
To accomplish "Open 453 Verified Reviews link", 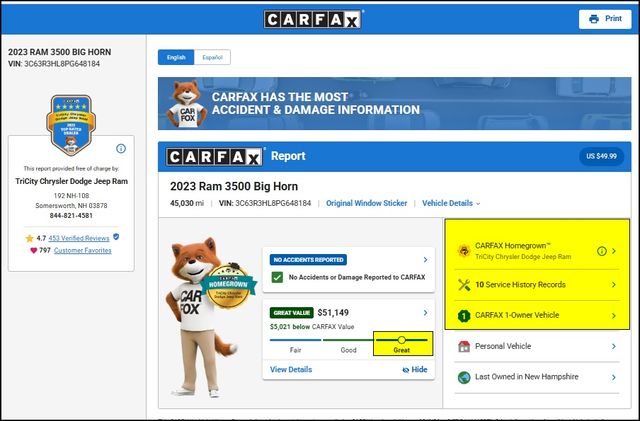I will tap(79, 238).
